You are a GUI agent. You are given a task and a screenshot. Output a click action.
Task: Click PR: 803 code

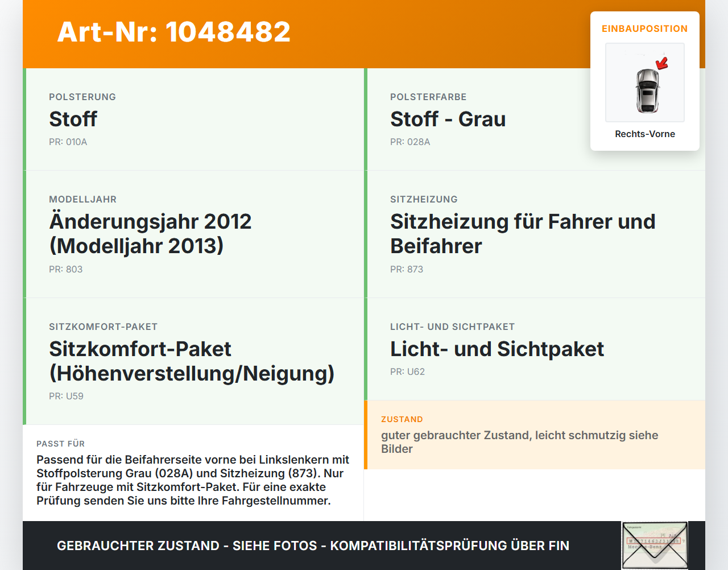tap(65, 269)
